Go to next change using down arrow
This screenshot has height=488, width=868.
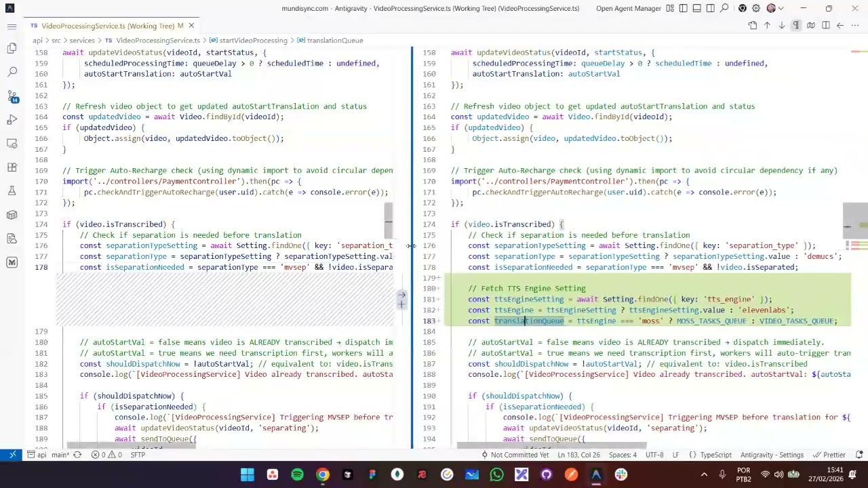pyautogui.click(x=781, y=26)
